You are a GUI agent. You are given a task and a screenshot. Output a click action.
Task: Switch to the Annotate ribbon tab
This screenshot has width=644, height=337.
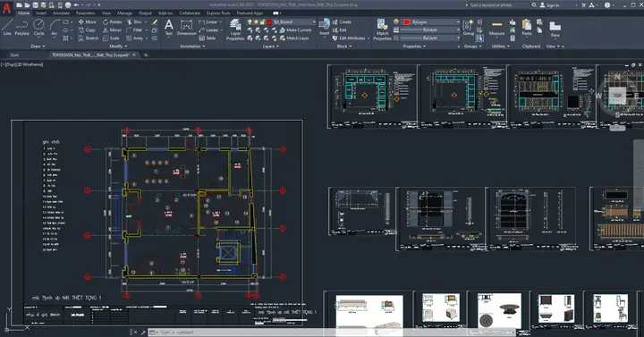point(61,13)
